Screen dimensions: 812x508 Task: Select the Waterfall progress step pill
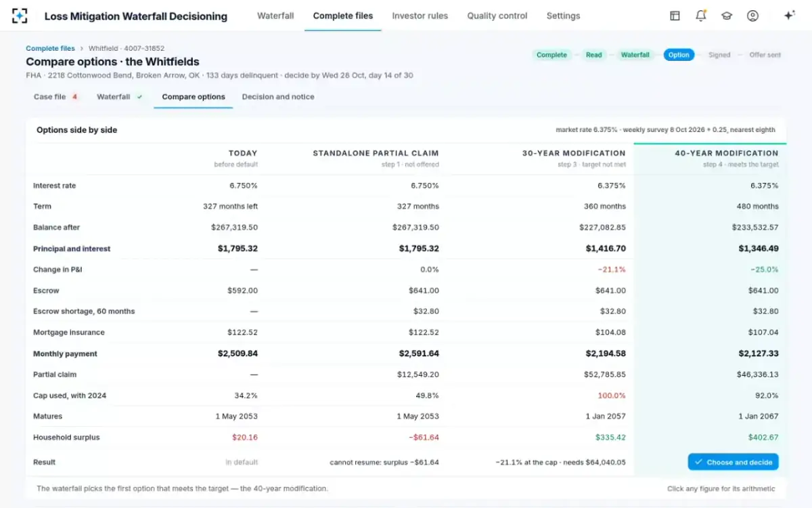point(635,55)
